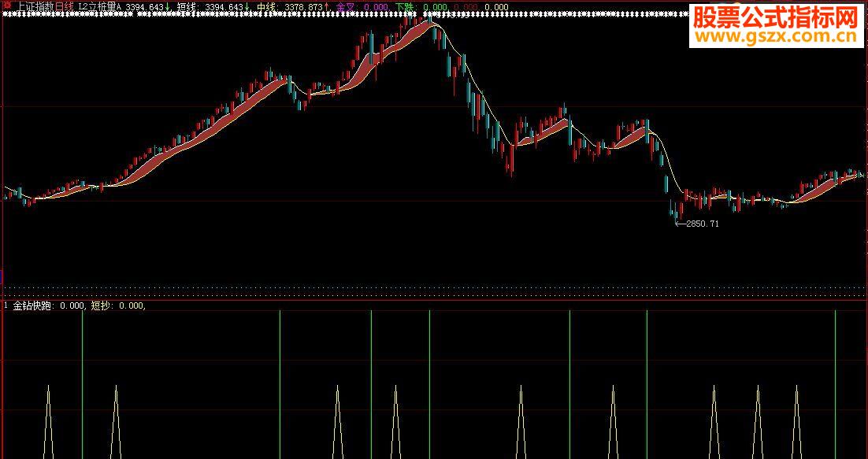Click the purple 金叉 indicator label

coord(347,7)
